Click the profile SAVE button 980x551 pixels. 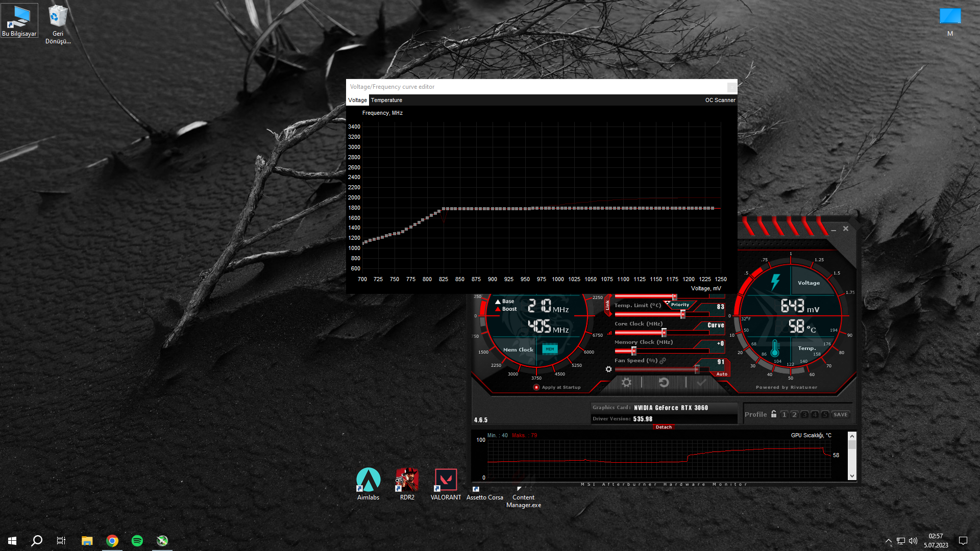tap(840, 415)
